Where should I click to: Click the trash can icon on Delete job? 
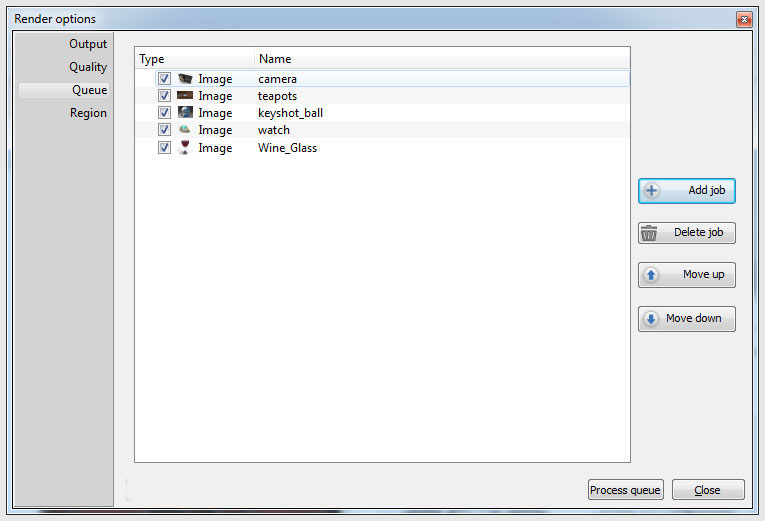click(648, 233)
